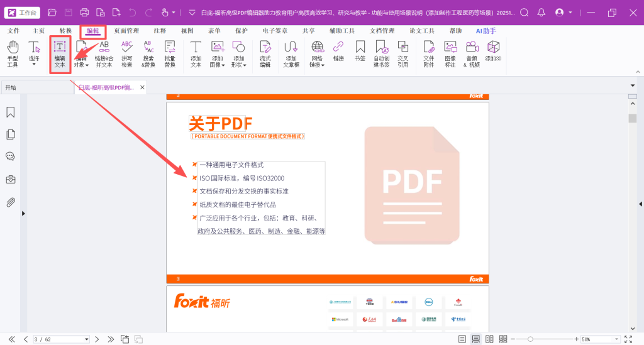Image resolution: width=644 pixels, height=345 pixels.
Task: Click File Attachment tool (文件附件)
Action: [x=429, y=54]
